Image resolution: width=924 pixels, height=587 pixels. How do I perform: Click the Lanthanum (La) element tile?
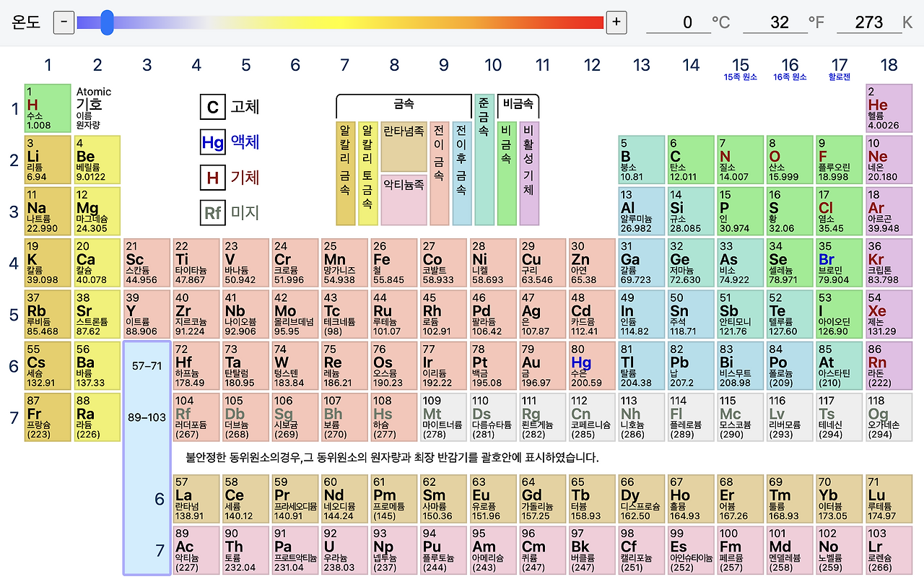click(196, 499)
